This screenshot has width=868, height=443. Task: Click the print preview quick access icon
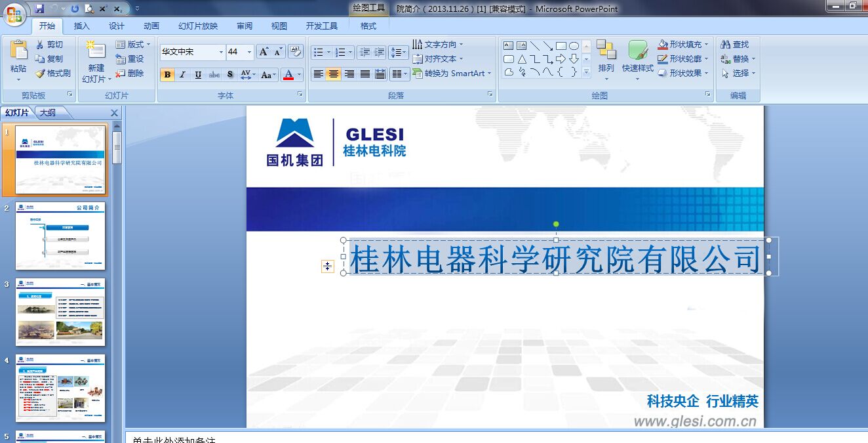(89, 9)
